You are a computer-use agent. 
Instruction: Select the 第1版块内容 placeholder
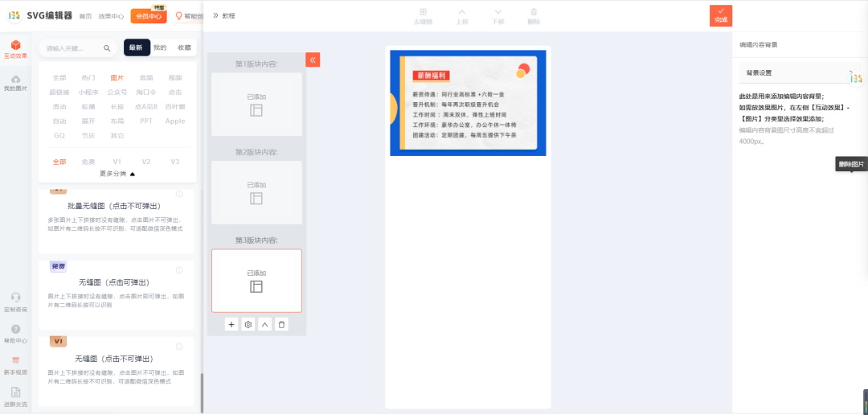(x=257, y=105)
